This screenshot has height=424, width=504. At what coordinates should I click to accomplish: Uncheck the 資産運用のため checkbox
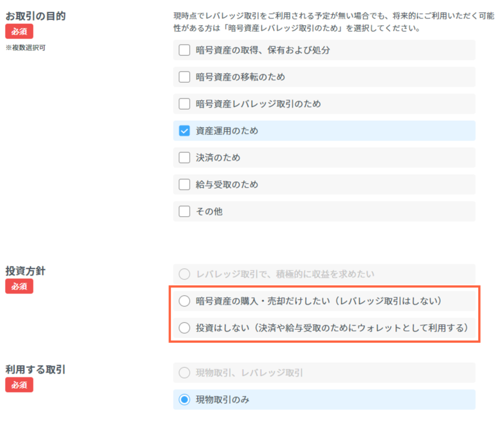coord(184,131)
